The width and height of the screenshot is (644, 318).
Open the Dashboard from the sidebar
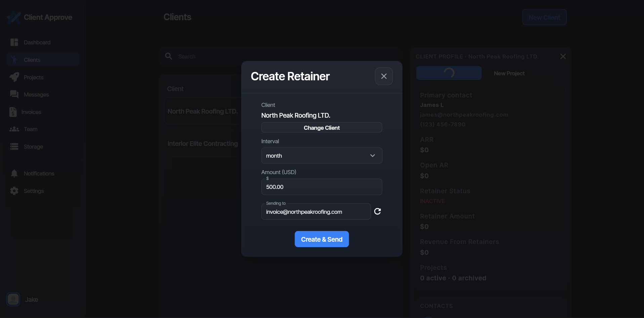point(14,42)
